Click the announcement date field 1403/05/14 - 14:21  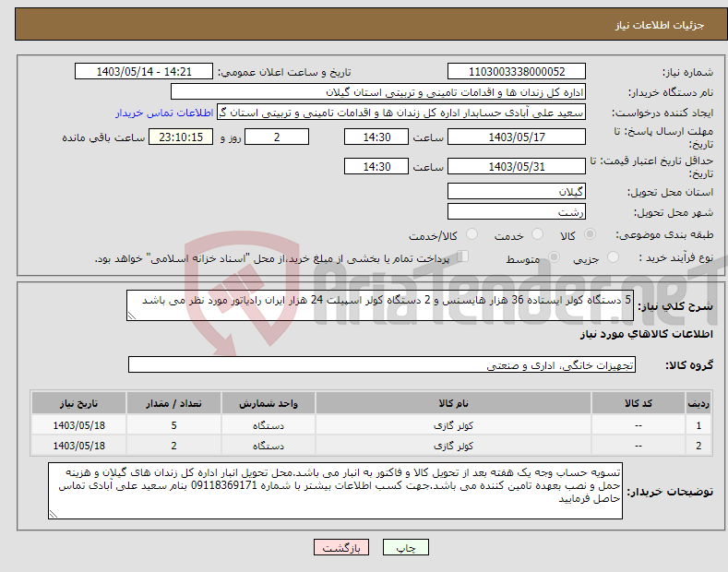click(x=143, y=72)
